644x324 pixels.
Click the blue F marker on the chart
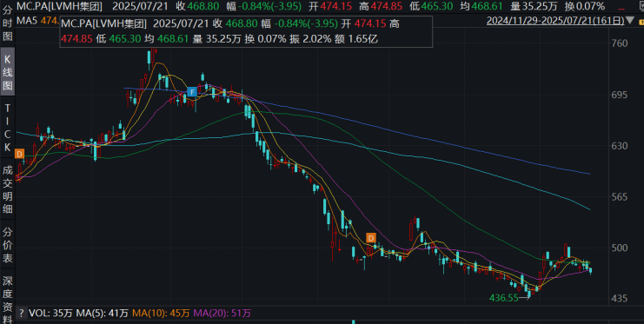click(x=191, y=92)
